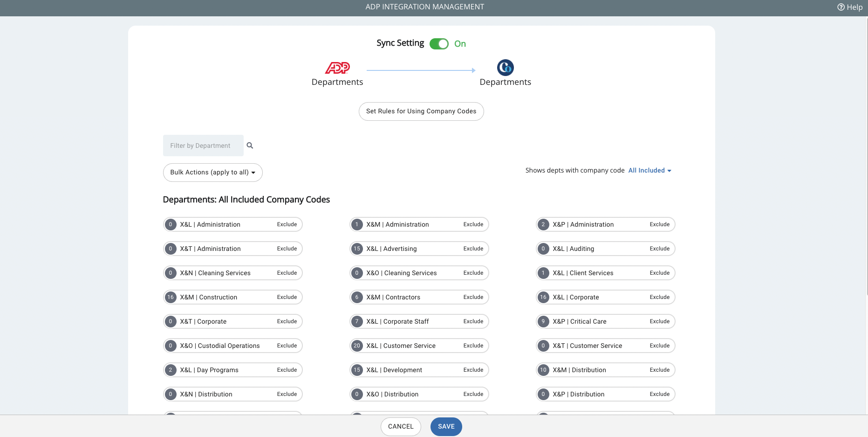Exclude X&T | Corporate department
Image resolution: width=868 pixels, height=437 pixels.
coord(287,321)
